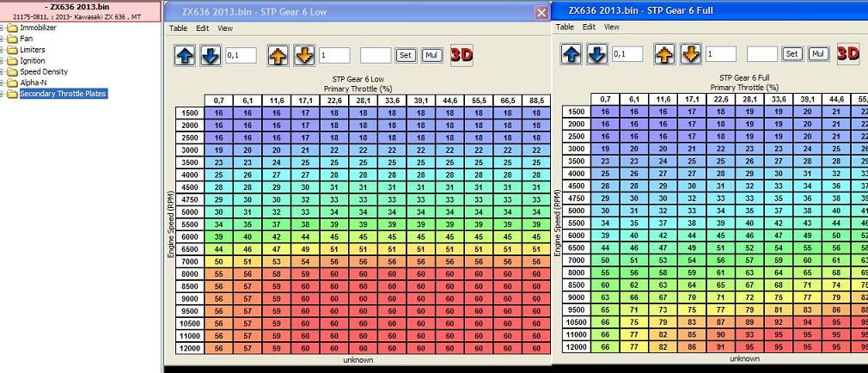Select the Speed Density folder
Screen dimensions: 868x373
point(43,72)
